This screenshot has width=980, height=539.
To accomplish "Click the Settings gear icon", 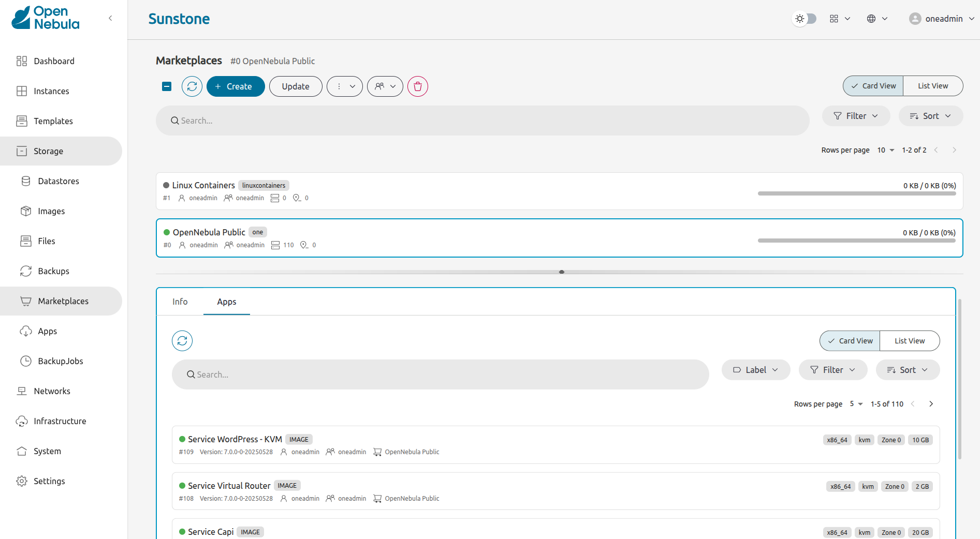I will [22, 481].
